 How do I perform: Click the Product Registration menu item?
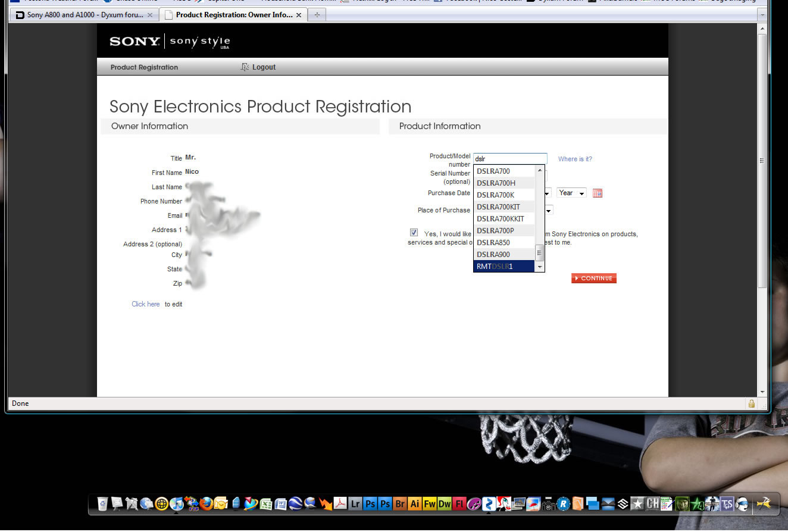pos(144,67)
